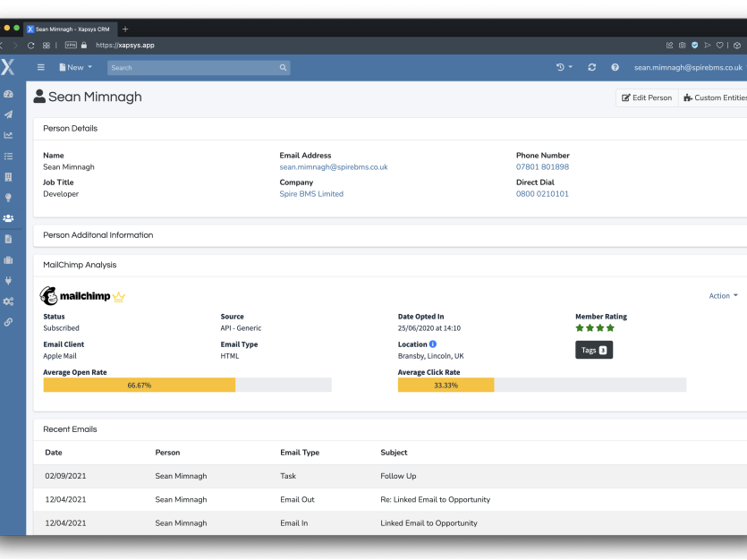Open the Spire BMS Limited company link
This screenshot has height=560, width=747.
(311, 194)
